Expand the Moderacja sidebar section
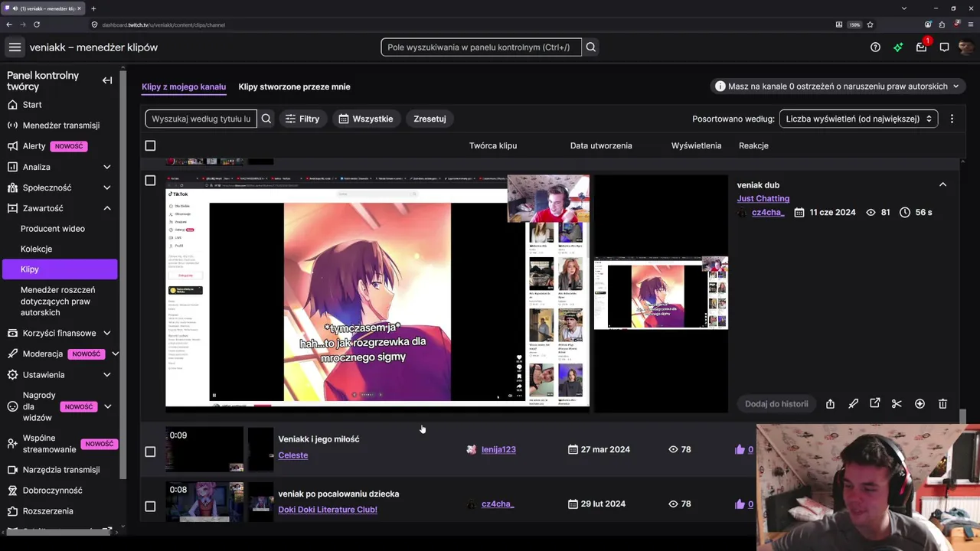 point(115,354)
